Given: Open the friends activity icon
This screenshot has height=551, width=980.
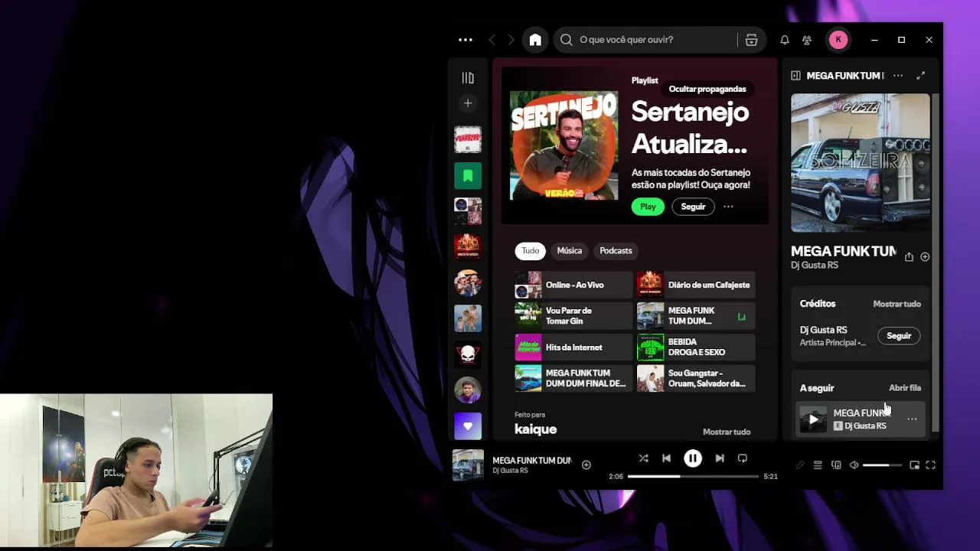Looking at the screenshot, I should [807, 40].
